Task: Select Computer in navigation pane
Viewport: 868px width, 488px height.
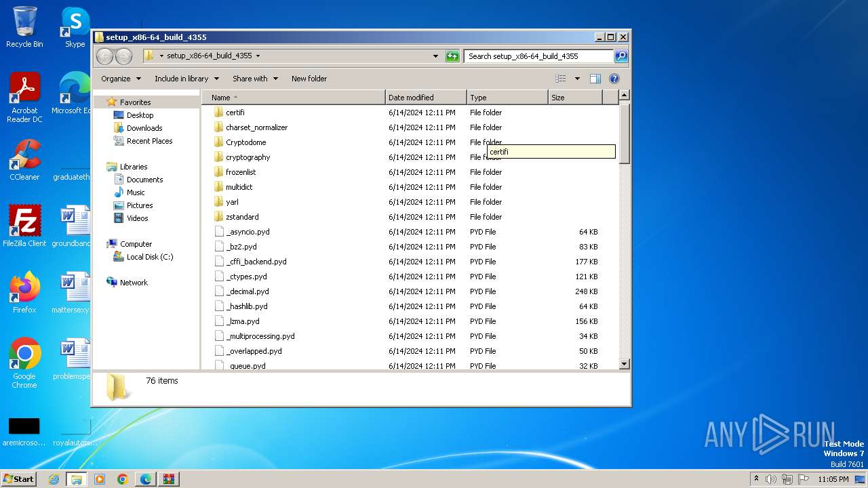Action: pyautogui.click(x=136, y=244)
